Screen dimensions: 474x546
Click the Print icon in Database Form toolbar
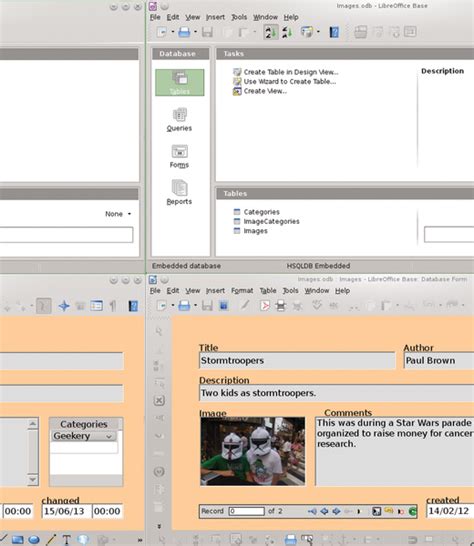280,306
